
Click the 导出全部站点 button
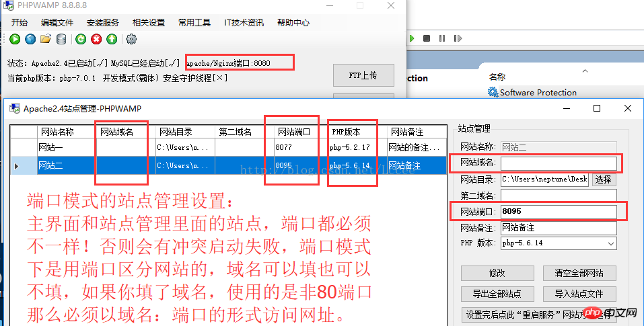point(497,294)
